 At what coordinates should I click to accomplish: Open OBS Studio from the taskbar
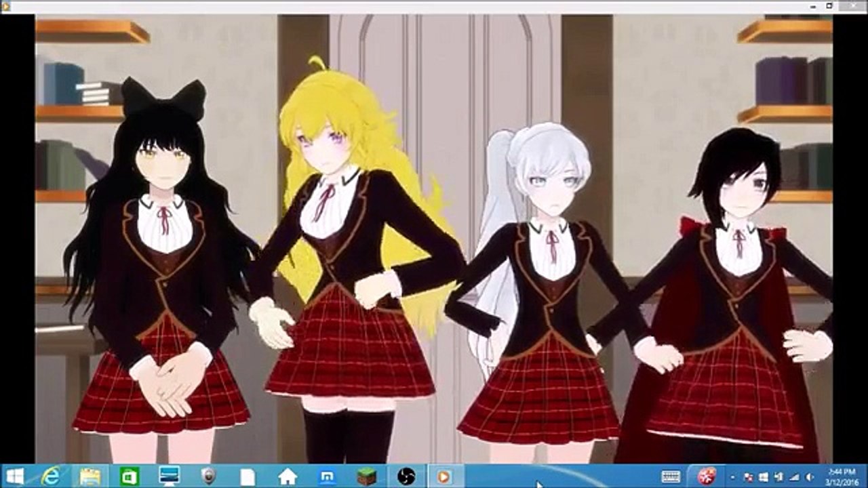click(406, 476)
